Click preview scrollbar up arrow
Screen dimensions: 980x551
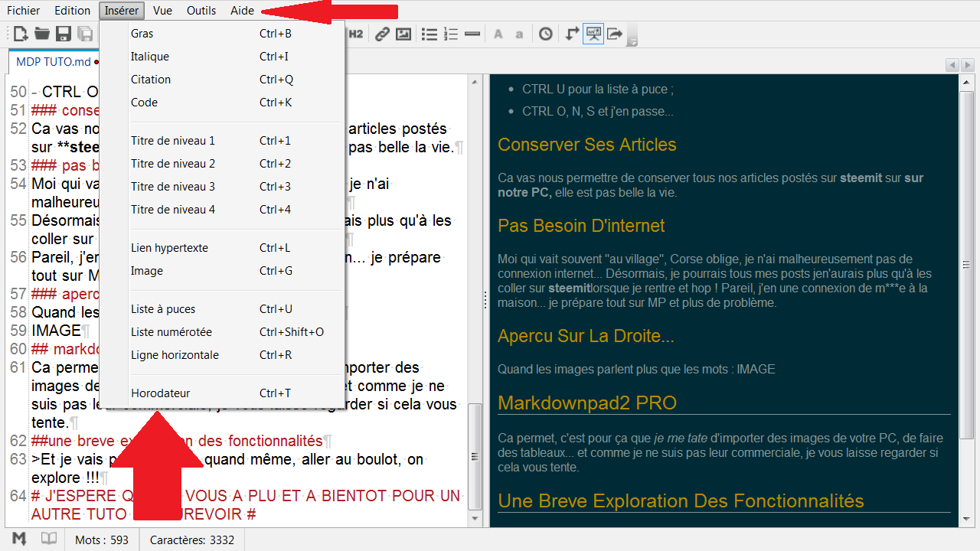(967, 83)
